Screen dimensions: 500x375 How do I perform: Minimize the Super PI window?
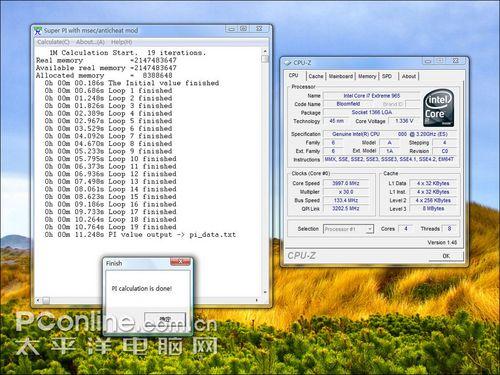click(231, 29)
